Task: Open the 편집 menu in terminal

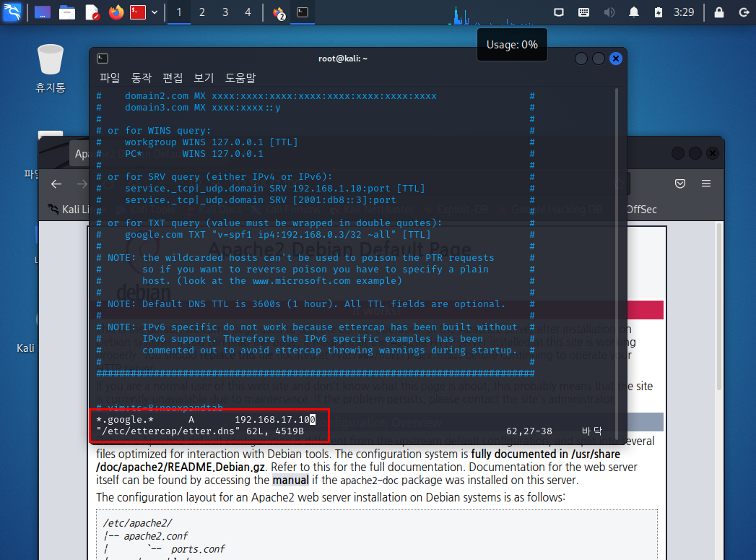Action: (173, 77)
